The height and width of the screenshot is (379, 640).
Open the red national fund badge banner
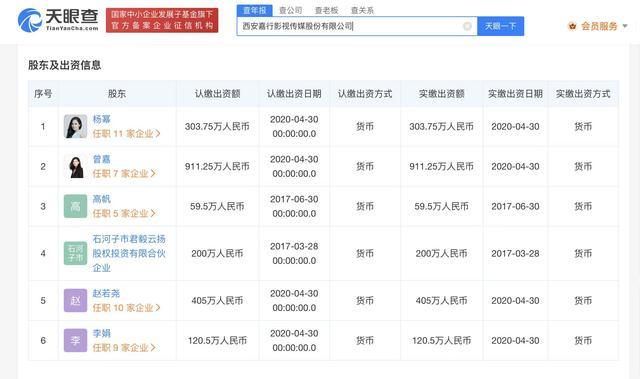pos(162,20)
